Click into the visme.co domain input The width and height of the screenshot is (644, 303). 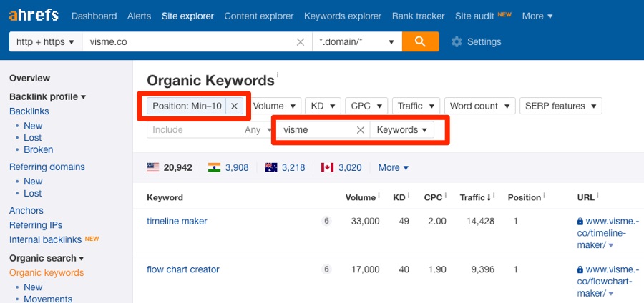(189, 42)
